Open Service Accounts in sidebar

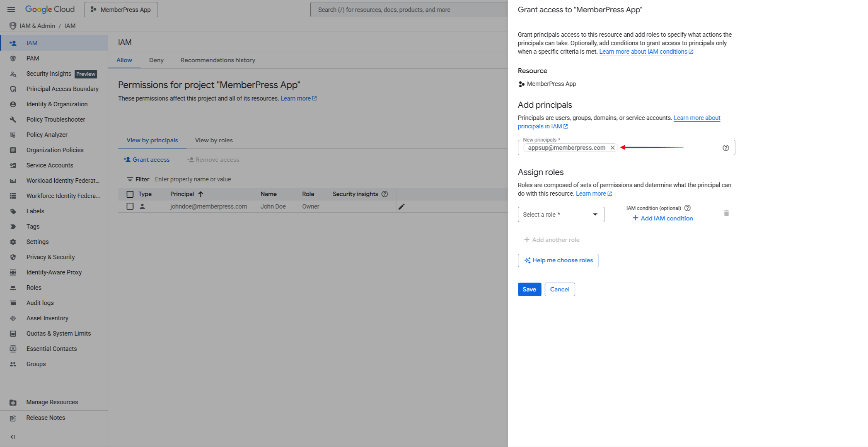(50, 165)
